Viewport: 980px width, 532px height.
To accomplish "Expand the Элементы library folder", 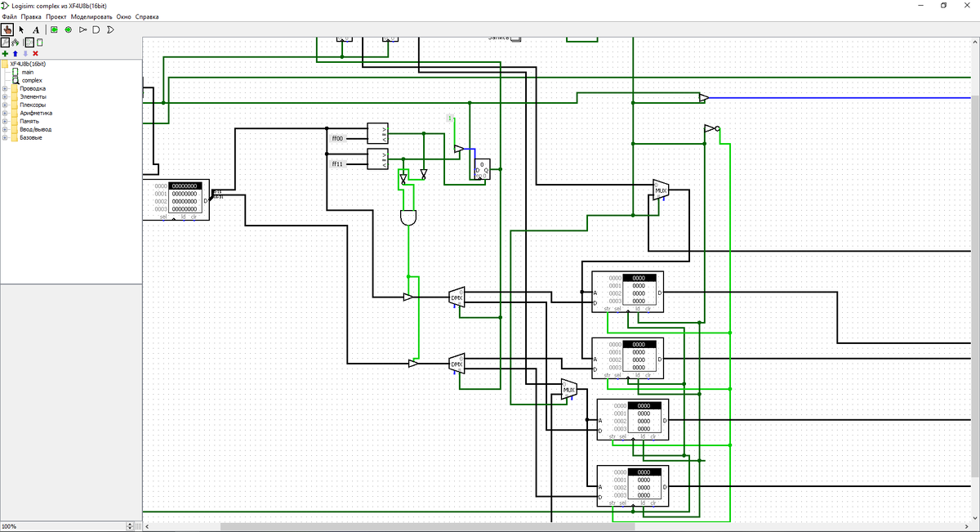I will coord(5,96).
